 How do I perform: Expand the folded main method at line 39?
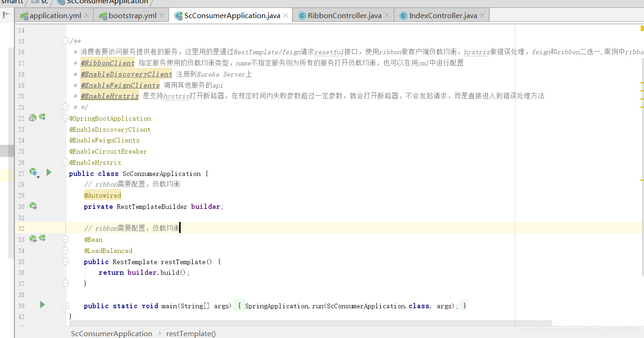click(65, 306)
